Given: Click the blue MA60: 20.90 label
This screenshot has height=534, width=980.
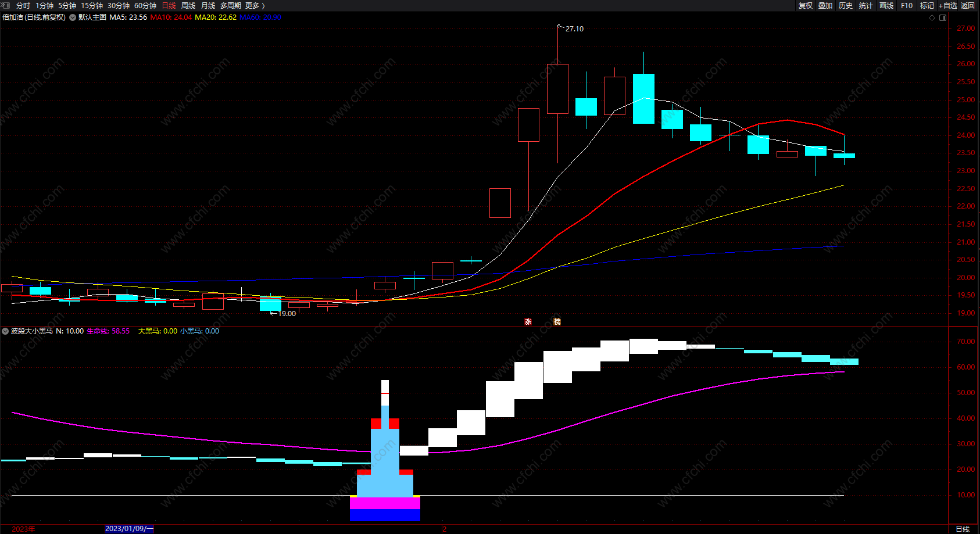Looking at the screenshot, I should coord(260,17).
